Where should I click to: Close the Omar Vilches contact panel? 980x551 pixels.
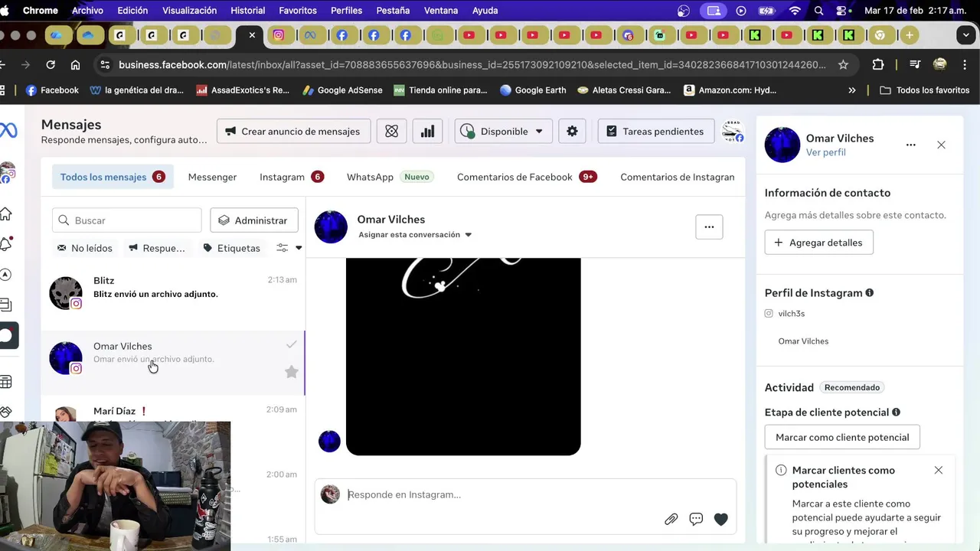pyautogui.click(x=941, y=145)
